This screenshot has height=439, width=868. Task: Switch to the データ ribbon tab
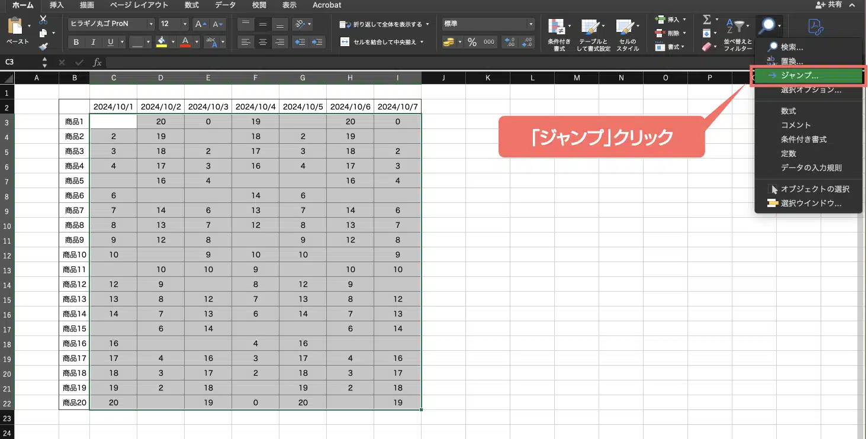pyautogui.click(x=225, y=5)
